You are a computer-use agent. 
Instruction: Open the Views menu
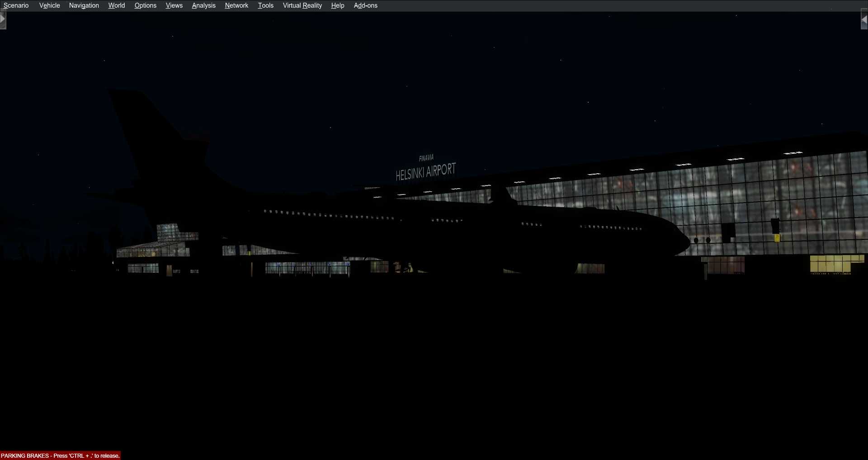174,5
